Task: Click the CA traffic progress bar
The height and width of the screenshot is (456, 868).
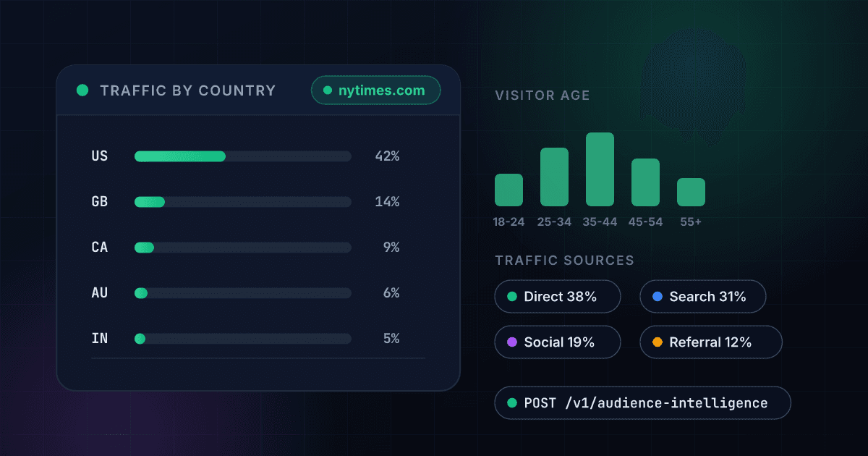Action: (x=243, y=248)
